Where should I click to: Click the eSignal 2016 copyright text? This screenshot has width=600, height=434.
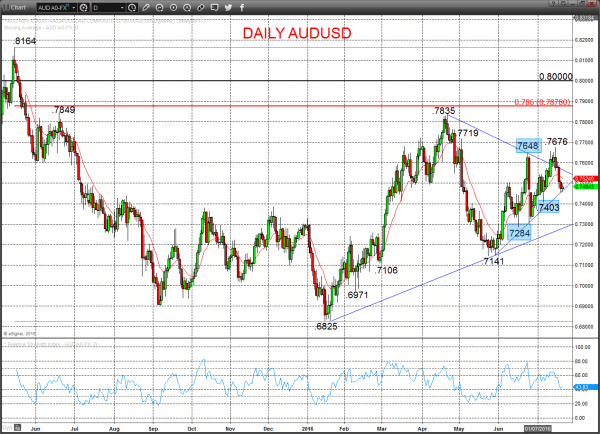[19, 334]
